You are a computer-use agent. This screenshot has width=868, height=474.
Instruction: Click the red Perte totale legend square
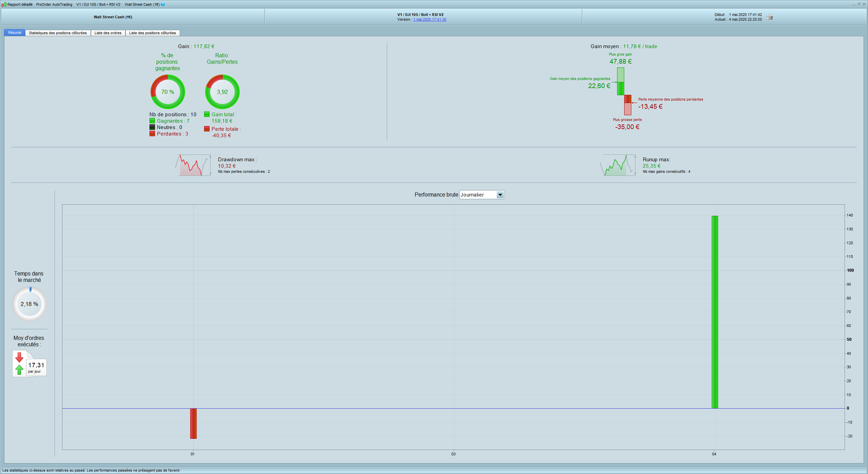pos(207,129)
